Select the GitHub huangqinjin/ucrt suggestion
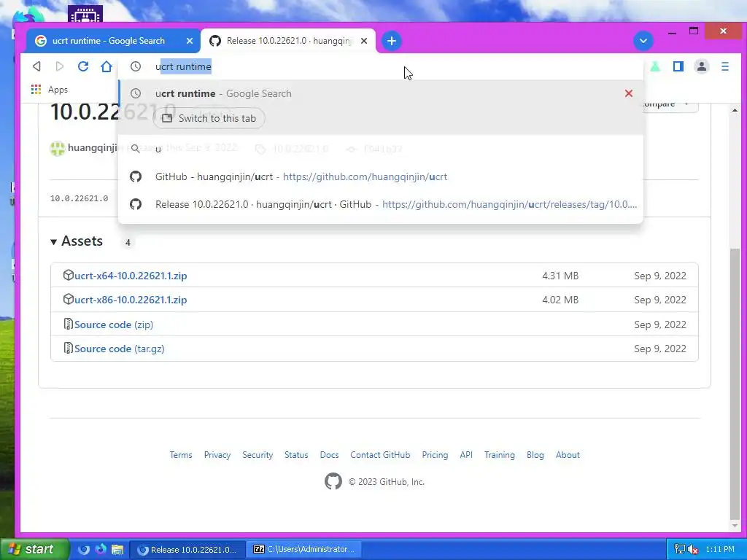This screenshot has height=560, width=747. pos(381,176)
